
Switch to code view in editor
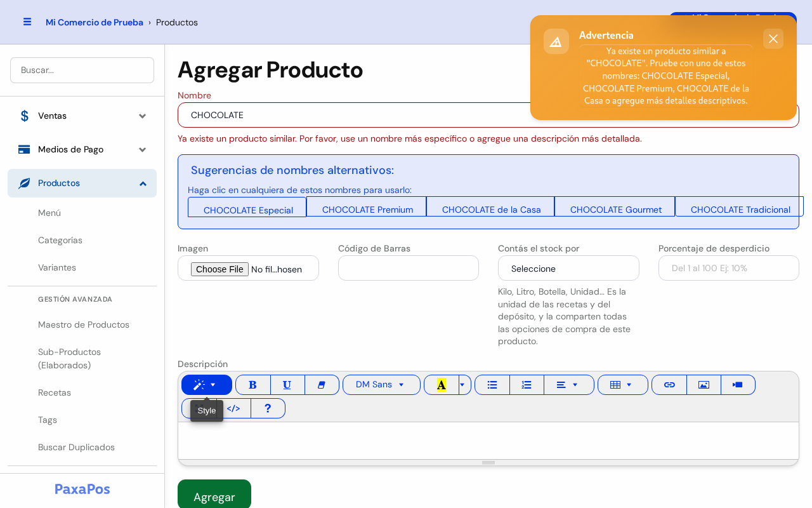[233, 408]
